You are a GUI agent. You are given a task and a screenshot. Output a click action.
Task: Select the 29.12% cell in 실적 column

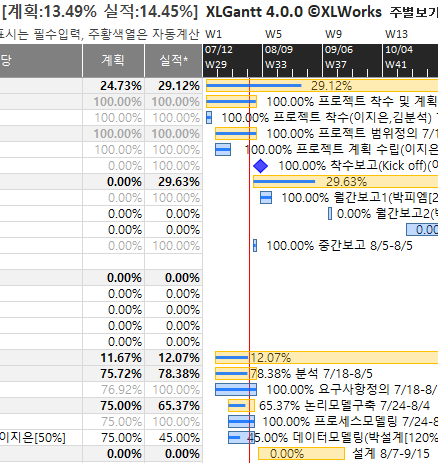pos(173,86)
